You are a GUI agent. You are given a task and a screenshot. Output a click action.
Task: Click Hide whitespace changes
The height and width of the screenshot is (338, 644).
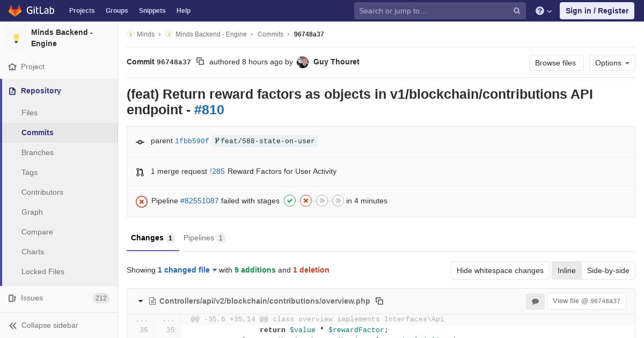500,270
